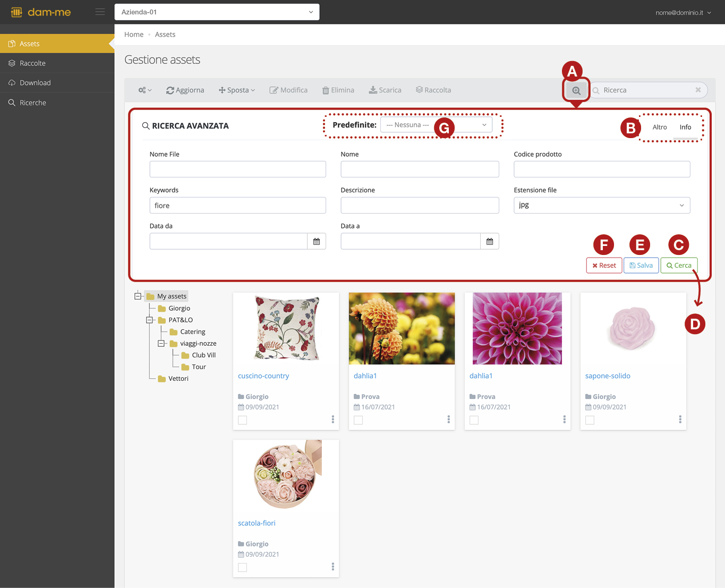Image resolution: width=725 pixels, height=588 pixels.
Task: Click the Data da date field
Action: pos(228,241)
